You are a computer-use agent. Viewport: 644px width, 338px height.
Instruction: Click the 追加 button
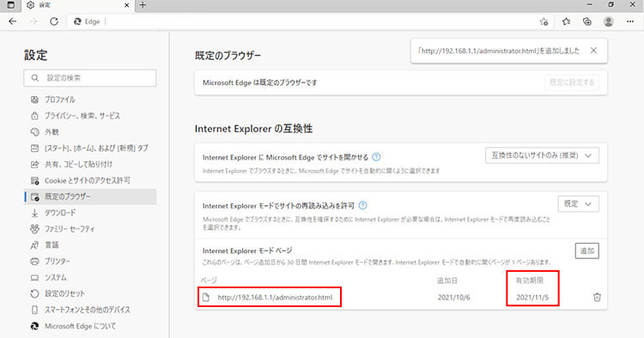click(x=587, y=250)
